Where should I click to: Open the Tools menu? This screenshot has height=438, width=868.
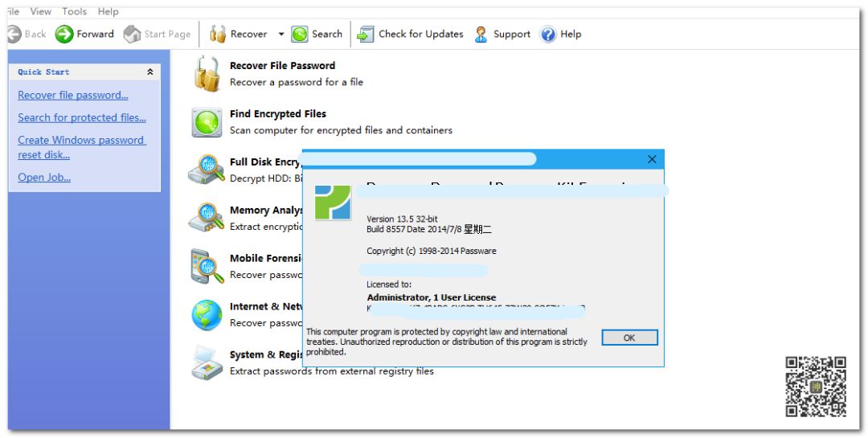click(x=74, y=11)
